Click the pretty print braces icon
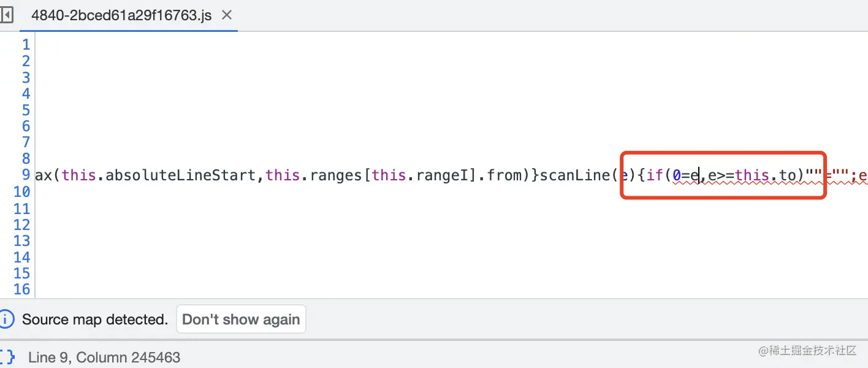868x368 pixels. (7, 357)
